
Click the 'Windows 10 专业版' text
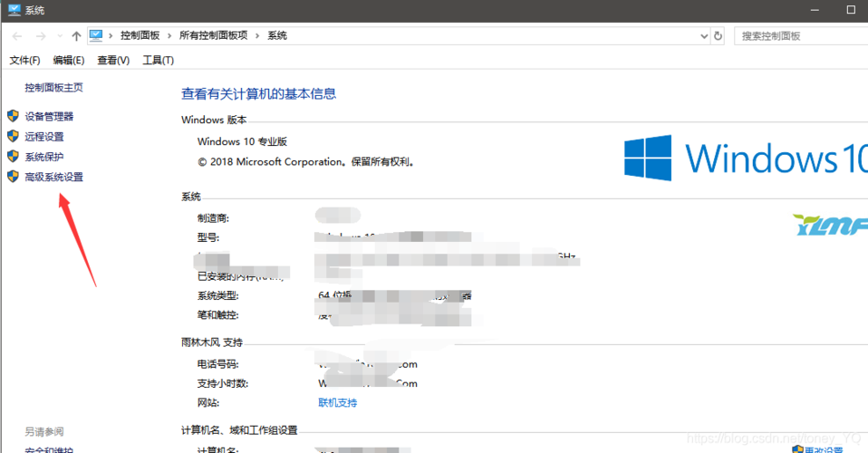[243, 141]
